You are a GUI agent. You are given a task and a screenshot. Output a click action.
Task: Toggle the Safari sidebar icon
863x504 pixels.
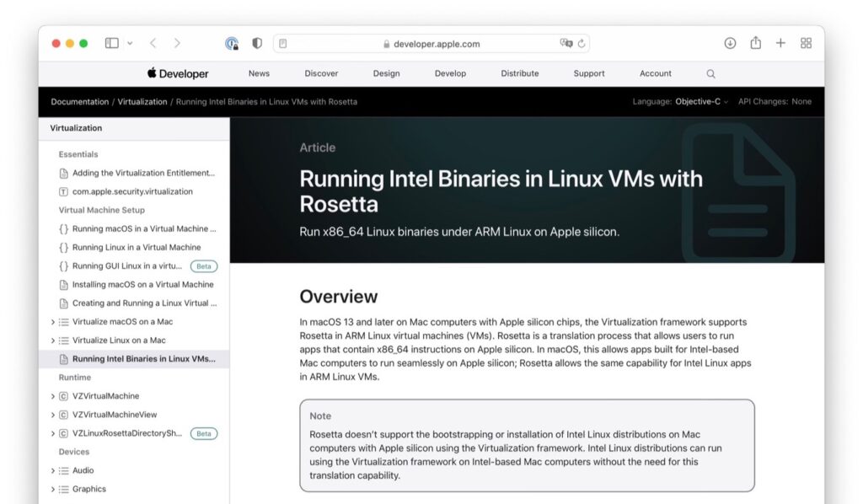[110, 43]
